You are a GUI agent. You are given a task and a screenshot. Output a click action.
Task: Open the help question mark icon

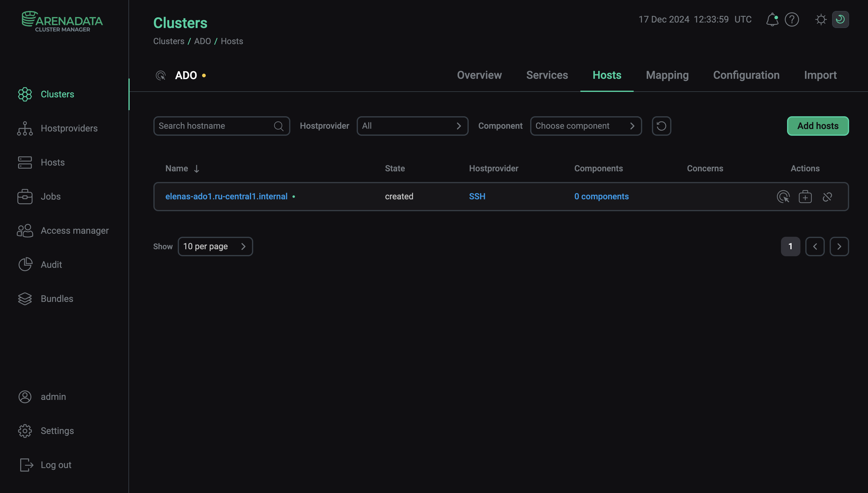click(792, 19)
